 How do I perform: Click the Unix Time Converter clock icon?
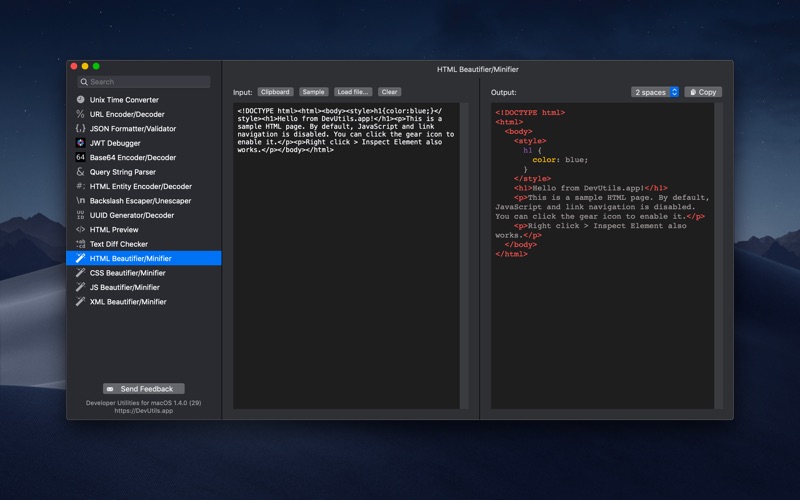click(80, 100)
